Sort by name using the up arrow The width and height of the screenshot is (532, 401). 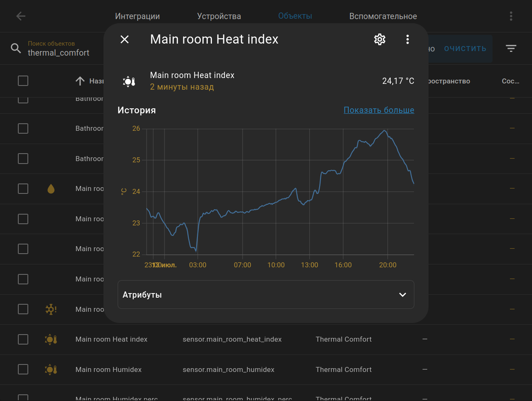click(80, 81)
